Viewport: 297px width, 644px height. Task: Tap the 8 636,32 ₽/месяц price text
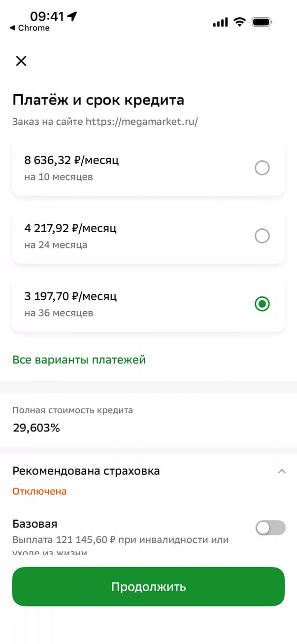pyautogui.click(x=71, y=160)
